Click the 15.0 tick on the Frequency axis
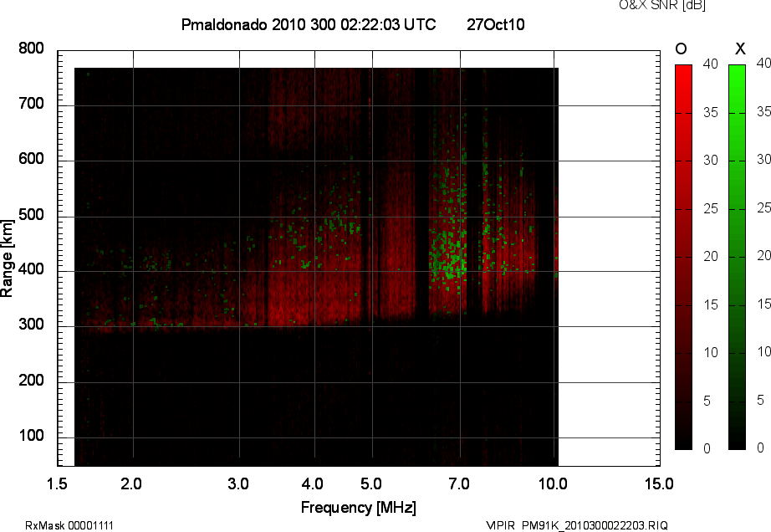Screen dimensions: 771x532 [659, 483]
